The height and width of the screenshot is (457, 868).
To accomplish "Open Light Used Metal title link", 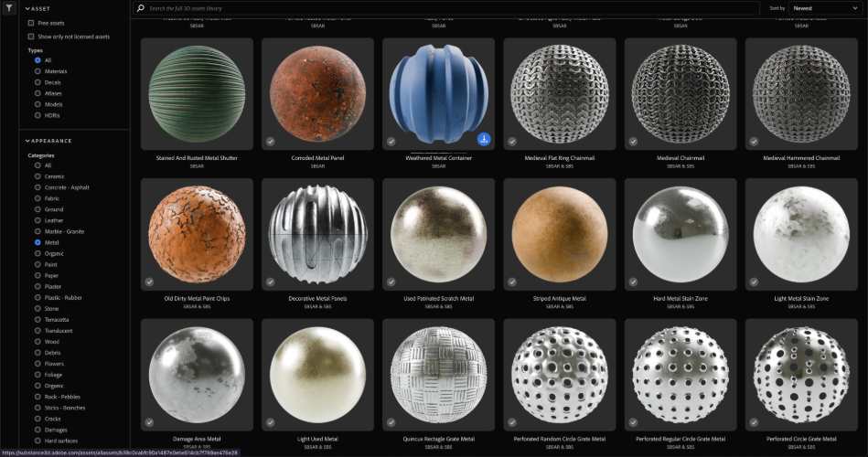I will coord(317,440).
